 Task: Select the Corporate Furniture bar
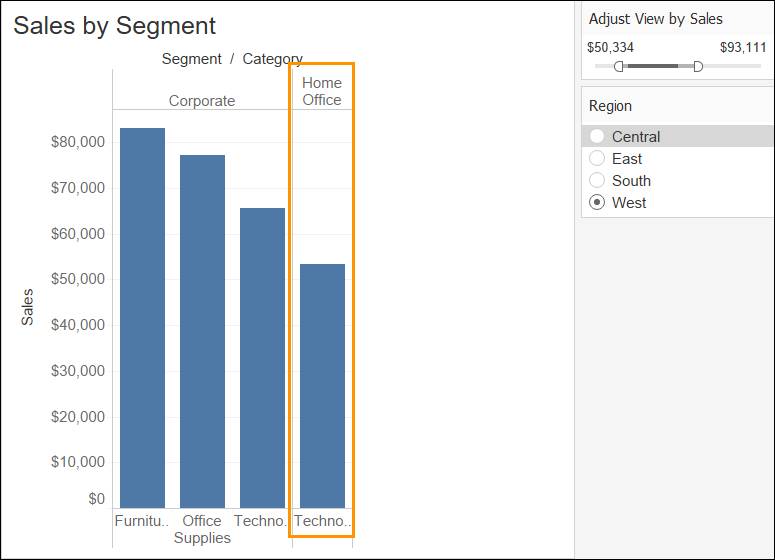[142, 318]
